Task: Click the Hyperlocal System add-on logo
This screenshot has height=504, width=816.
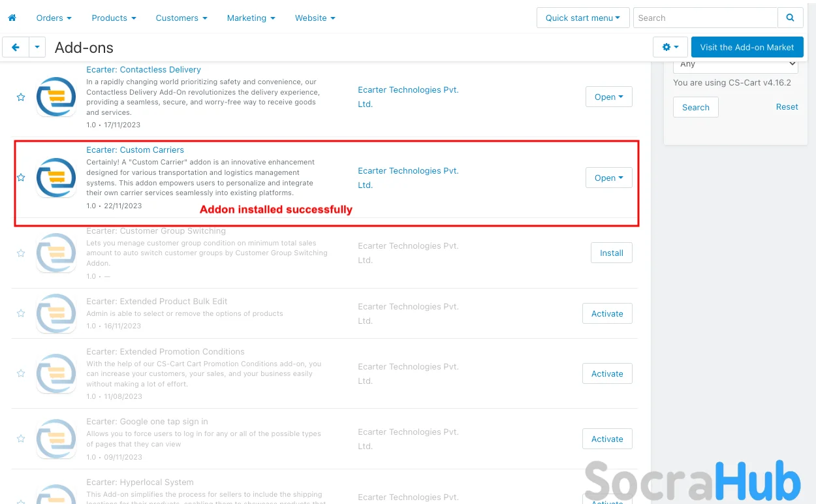Action: [x=56, y=493]
